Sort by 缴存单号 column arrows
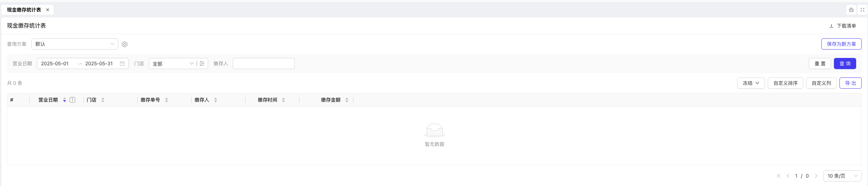 [166, 100]
